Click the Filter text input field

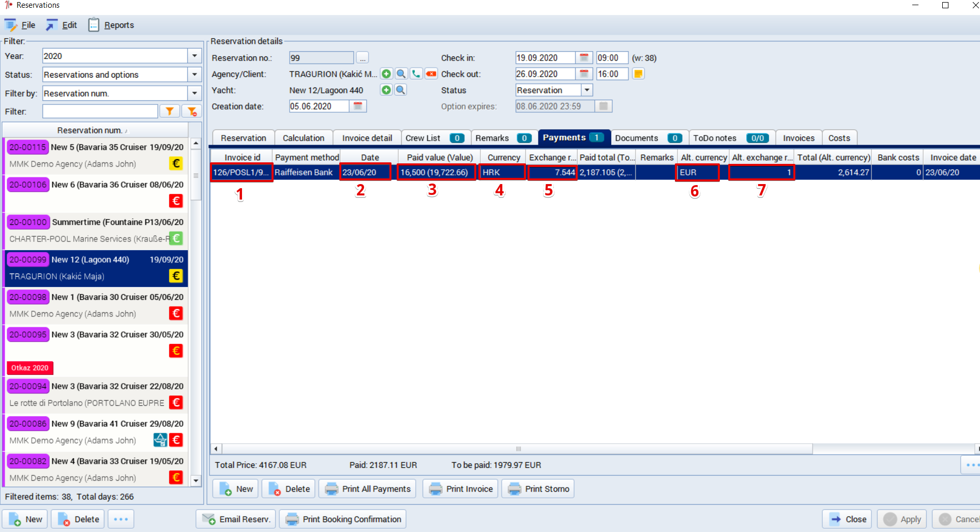(x=100, y=111)
